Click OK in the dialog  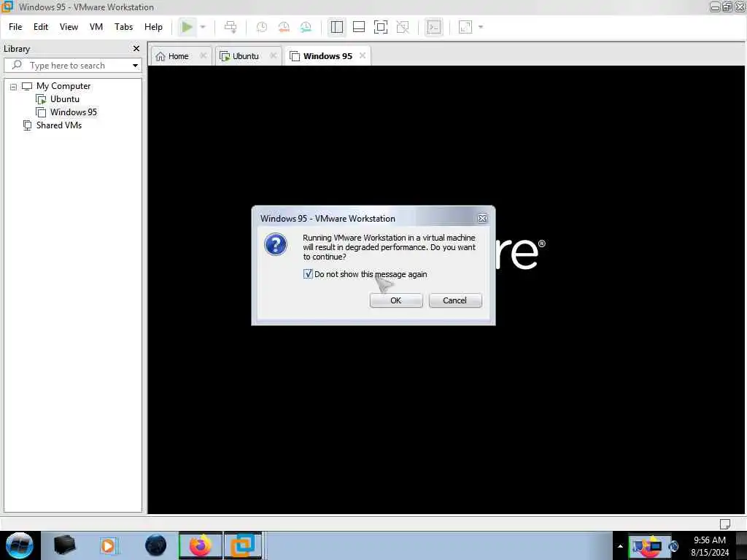[396, 300]
